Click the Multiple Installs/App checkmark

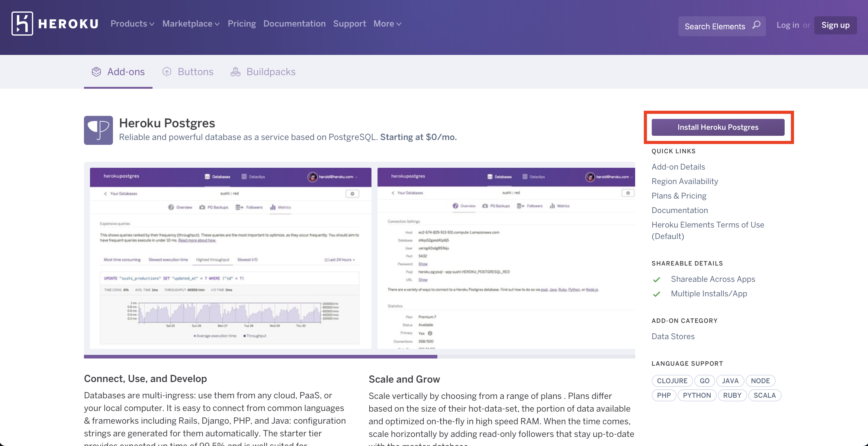click(656, 294)
